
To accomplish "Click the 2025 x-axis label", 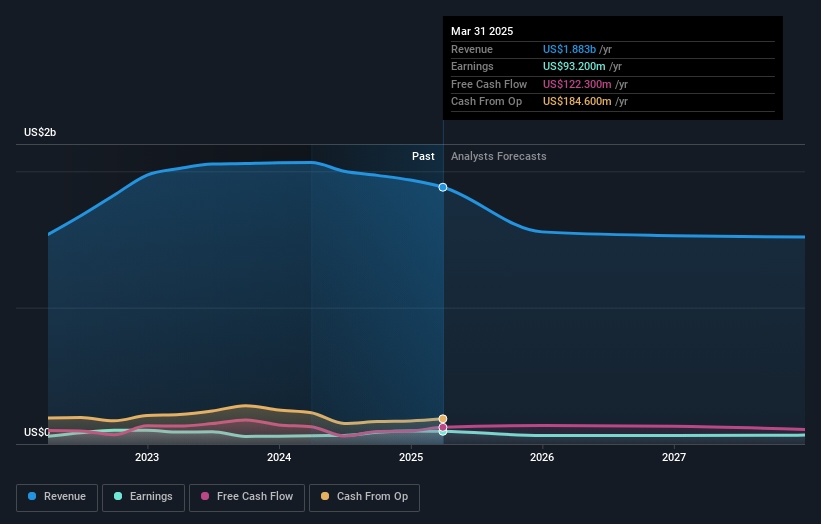I will click(411, 458).
